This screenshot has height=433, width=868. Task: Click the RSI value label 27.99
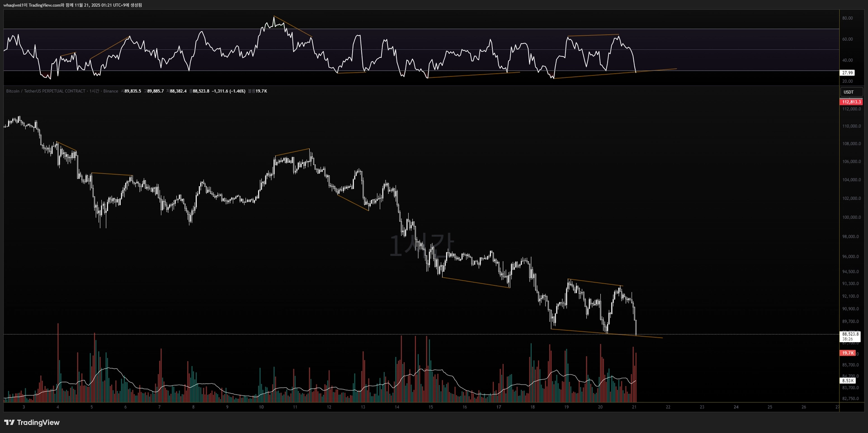[847, 73]
